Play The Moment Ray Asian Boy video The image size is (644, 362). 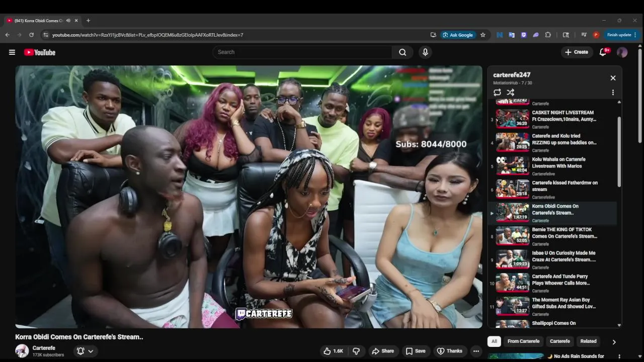[x=552, y=307]
